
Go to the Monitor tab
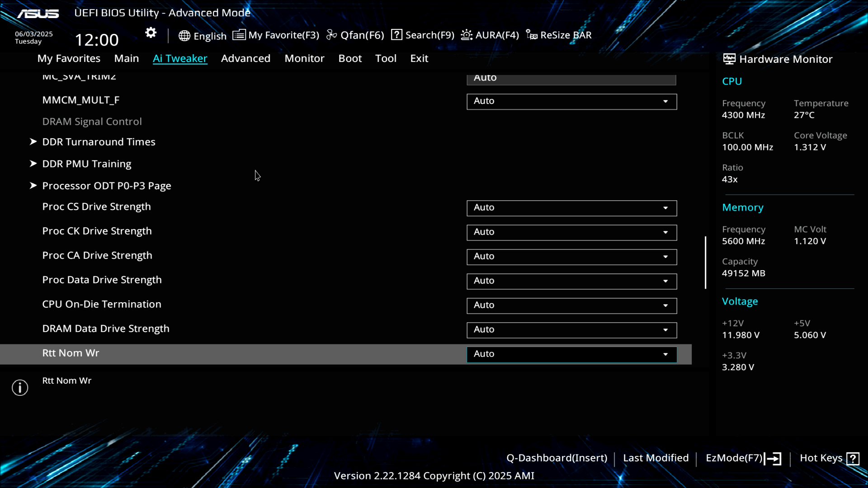pos(304,58)
